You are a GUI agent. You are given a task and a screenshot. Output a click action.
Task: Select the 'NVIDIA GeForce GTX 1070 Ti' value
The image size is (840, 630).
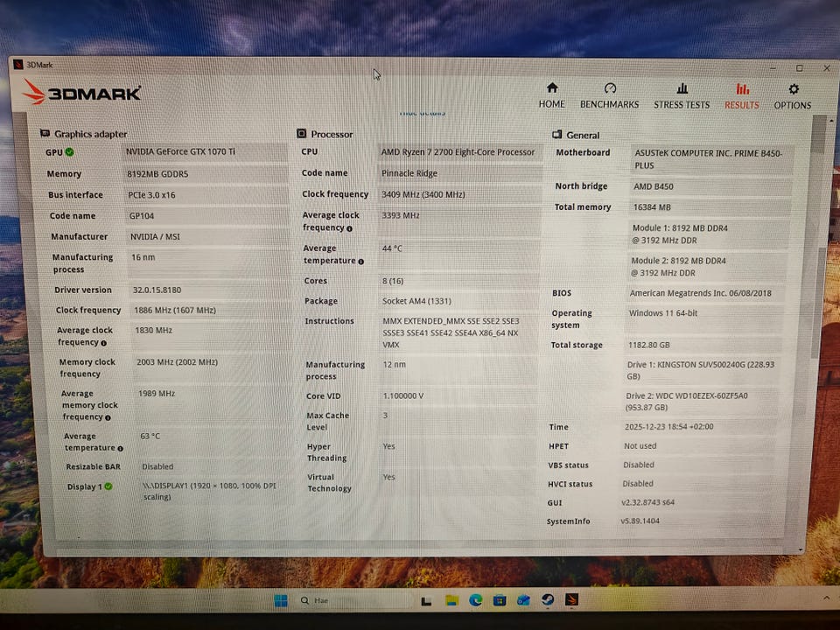180,151
